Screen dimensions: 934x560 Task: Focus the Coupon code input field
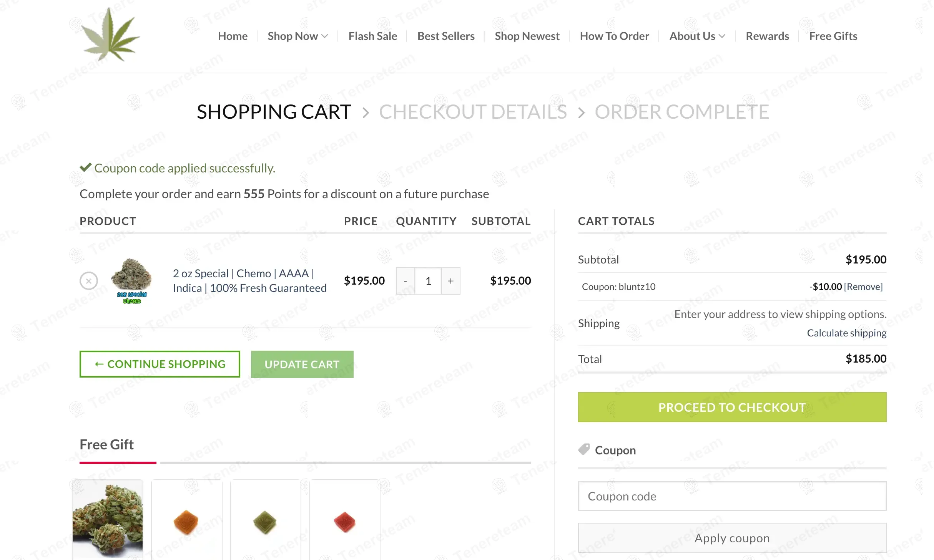point(732,496)
